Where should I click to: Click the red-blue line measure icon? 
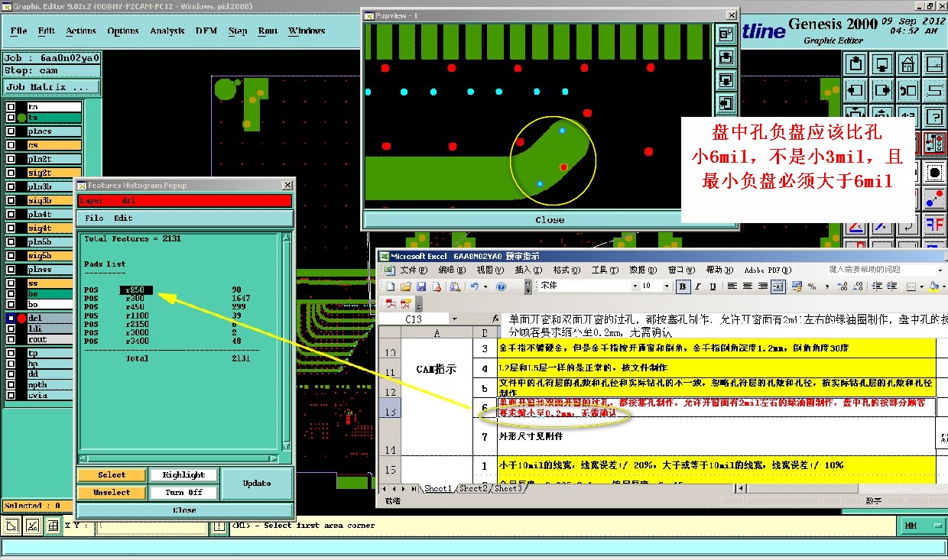click(934, 199)
